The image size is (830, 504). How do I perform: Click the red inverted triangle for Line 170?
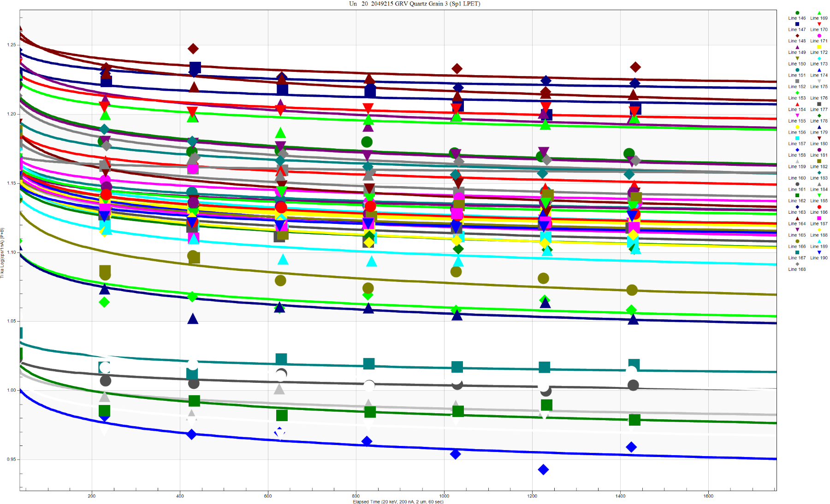tap(819, 24)
